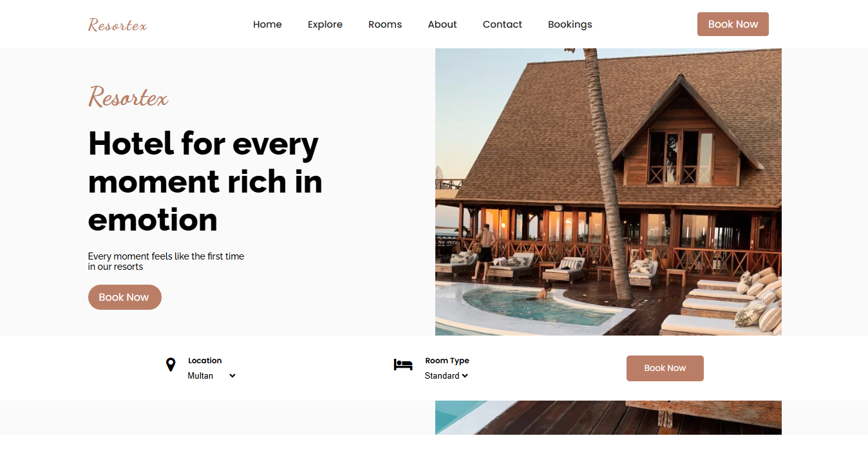Navigate to the Contact page
Image resolution: width=868 pixels, height=465 pixels.
(x=502, y=24)
